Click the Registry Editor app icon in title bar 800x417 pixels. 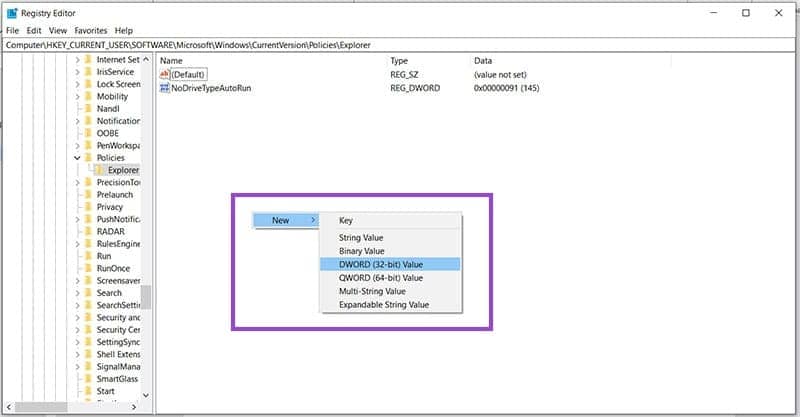(12, 13)
